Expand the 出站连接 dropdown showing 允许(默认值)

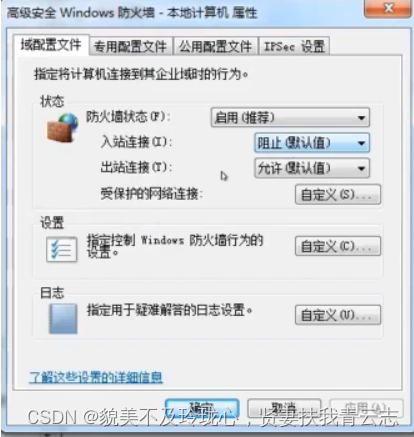click(x=312, y=168)
